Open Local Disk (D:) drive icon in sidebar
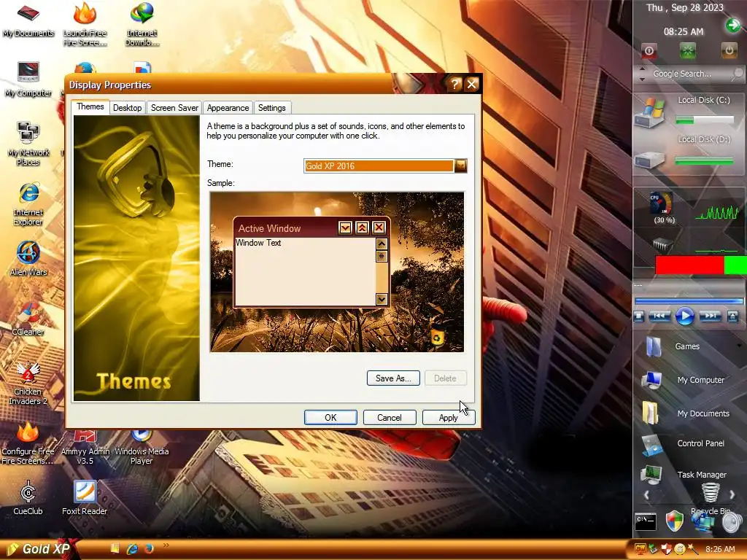 (649, 160)
